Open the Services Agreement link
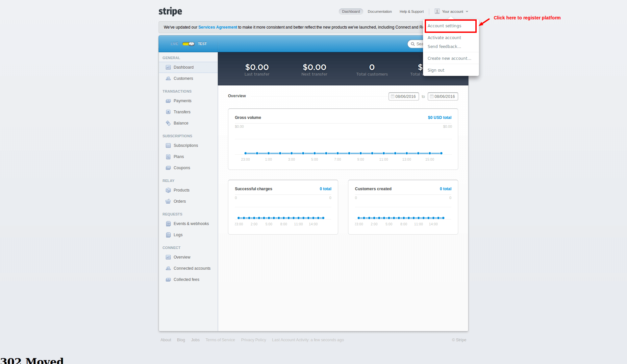 [x=217, y=27]
